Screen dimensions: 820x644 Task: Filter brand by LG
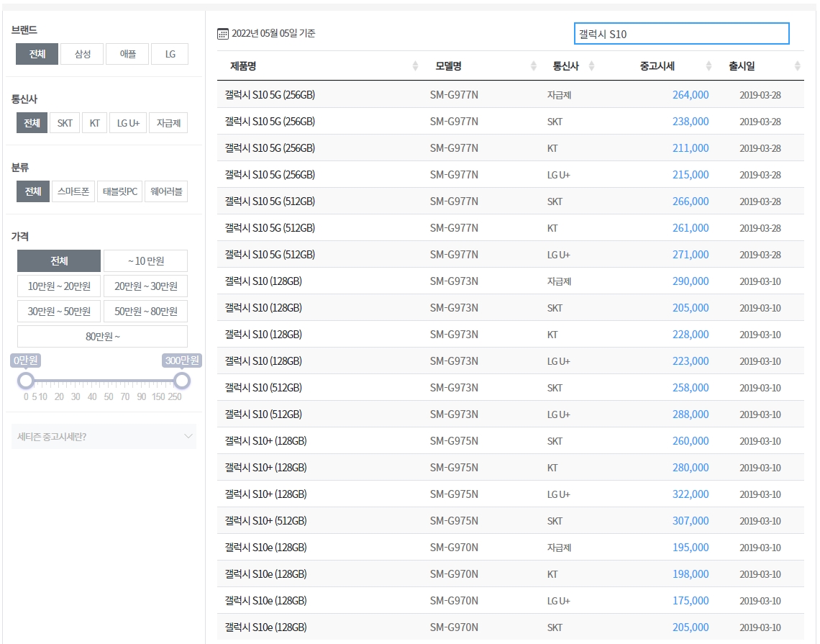point(170,54)
